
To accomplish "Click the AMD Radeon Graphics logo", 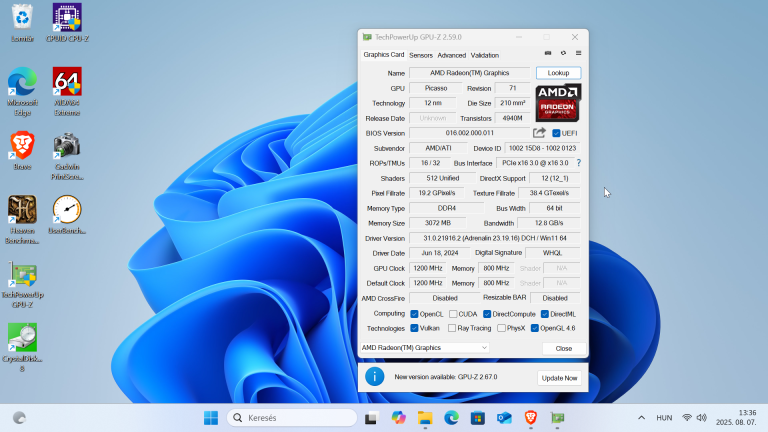I will click(x=558, y=103).
